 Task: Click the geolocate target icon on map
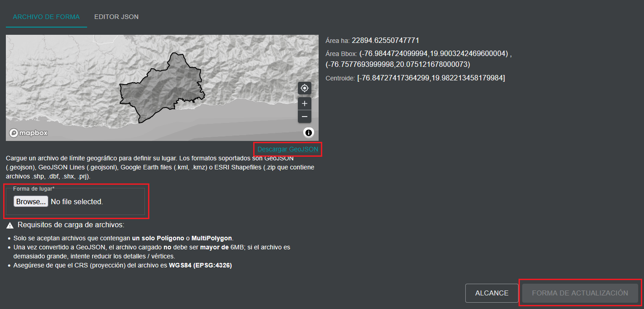(x=305, y=88)
